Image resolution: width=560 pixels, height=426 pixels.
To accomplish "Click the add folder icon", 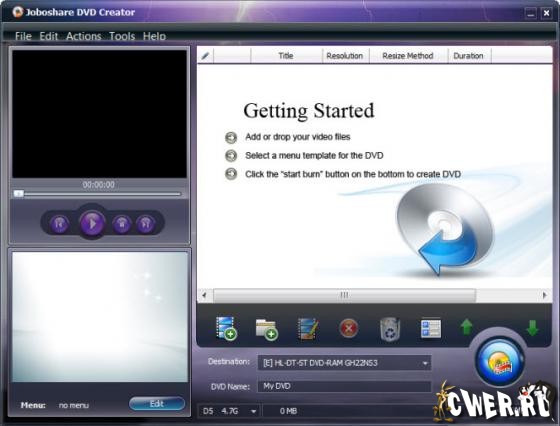I will (267, 329).
